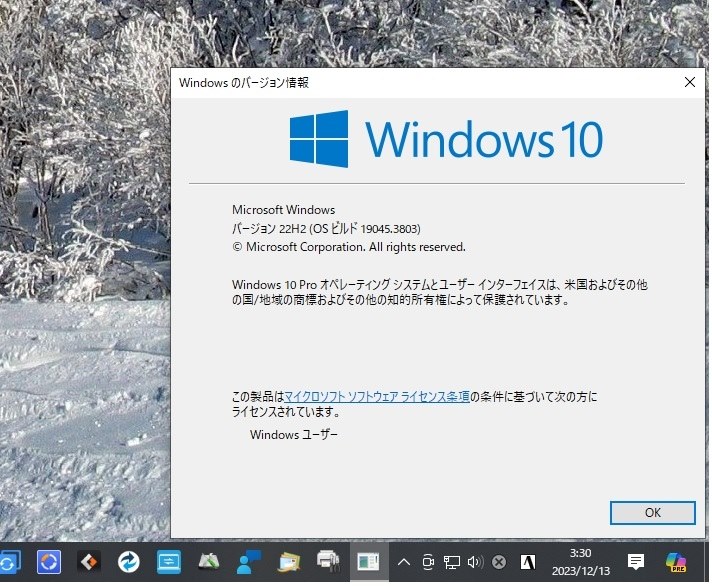
Task: Open the yellow folder mail app in taskbar
Action: [x=289, y=562]
